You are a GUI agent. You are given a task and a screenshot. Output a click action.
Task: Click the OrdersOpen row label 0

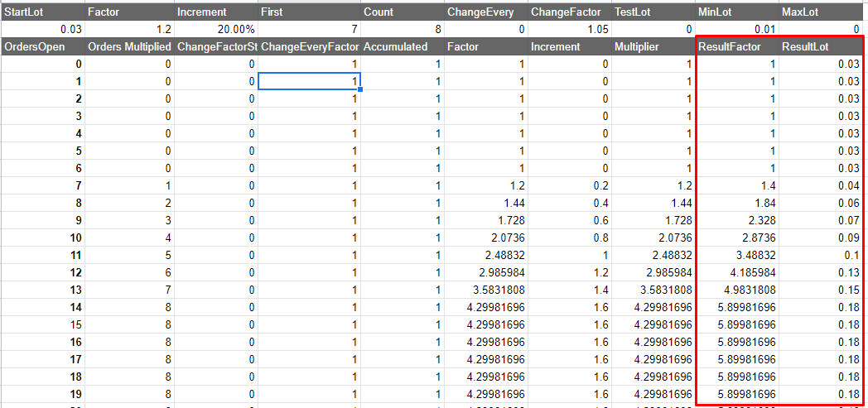tap(43, 64)
